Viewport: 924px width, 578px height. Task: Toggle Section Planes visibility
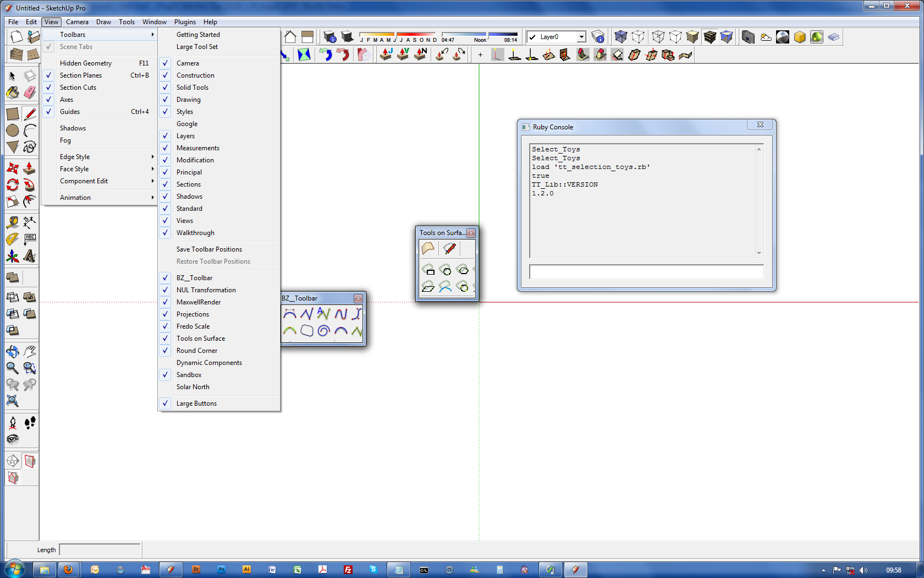click(100, 75)
